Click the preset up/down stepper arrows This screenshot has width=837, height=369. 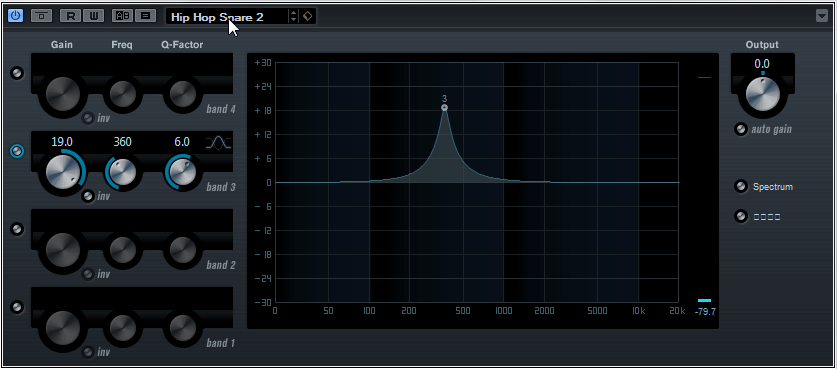coord(293,17)
